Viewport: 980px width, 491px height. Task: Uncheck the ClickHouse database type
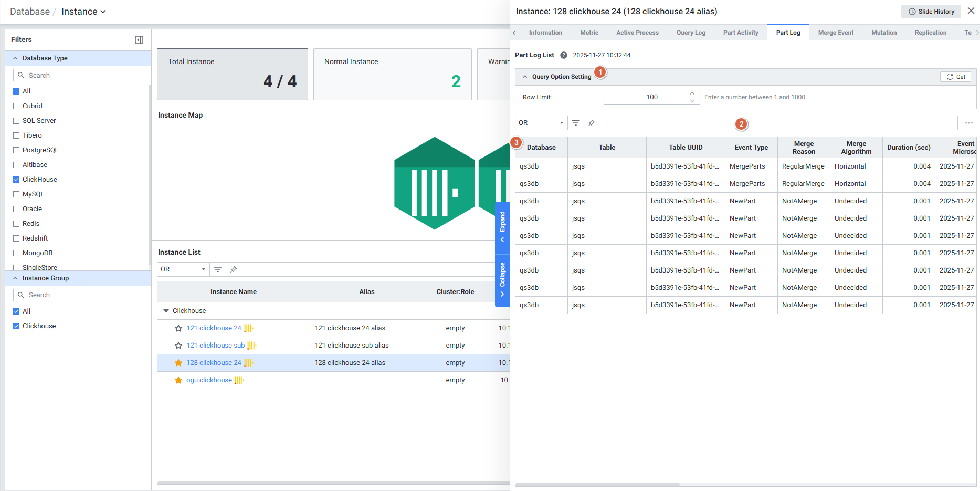click(x=16, y=180)
